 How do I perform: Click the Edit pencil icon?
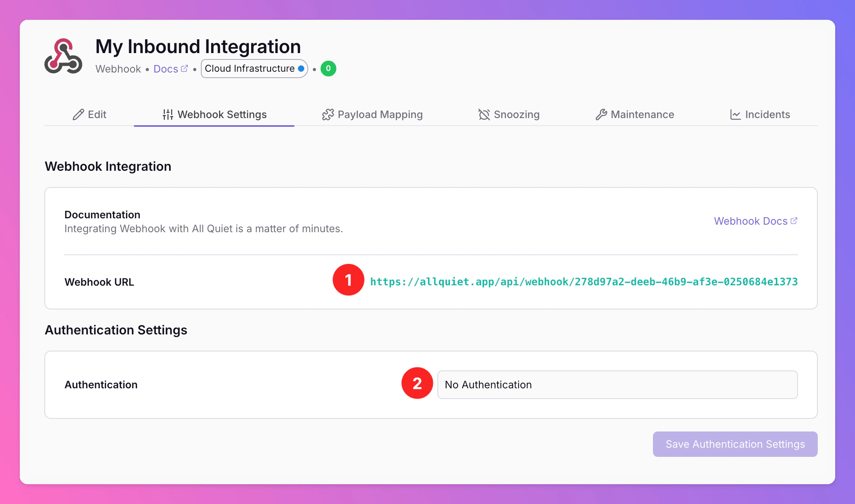click(78, 115)
